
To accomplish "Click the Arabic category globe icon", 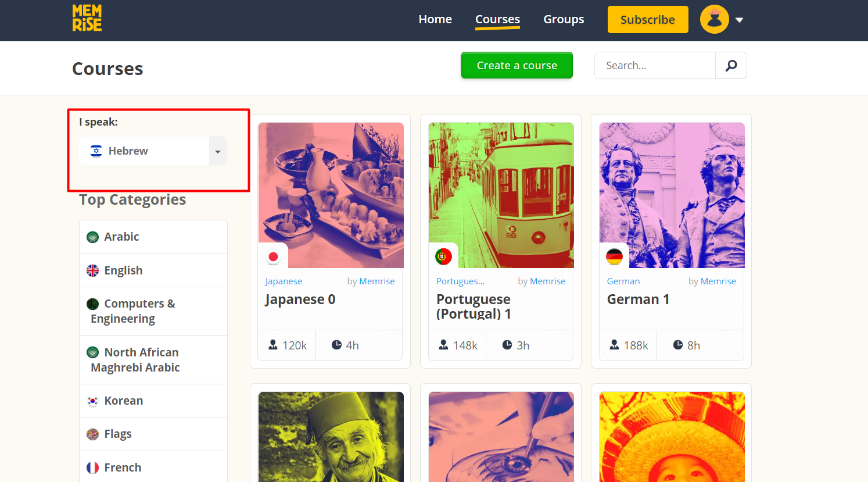I will coord(92,237).
